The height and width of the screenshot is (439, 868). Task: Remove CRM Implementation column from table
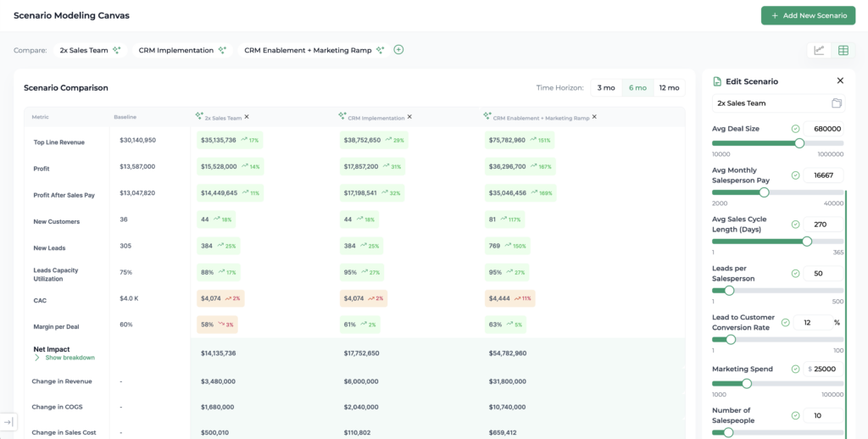(409, 117)
